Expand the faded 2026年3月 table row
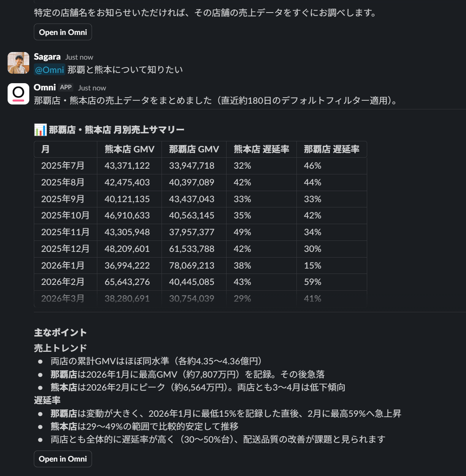Screen dimensions: 466x476 pyautogui.click(x=63, y=299)
